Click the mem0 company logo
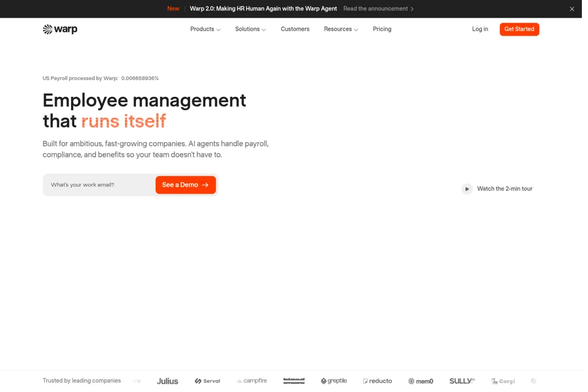Screen dimensions: 588x392 point(421,381)
